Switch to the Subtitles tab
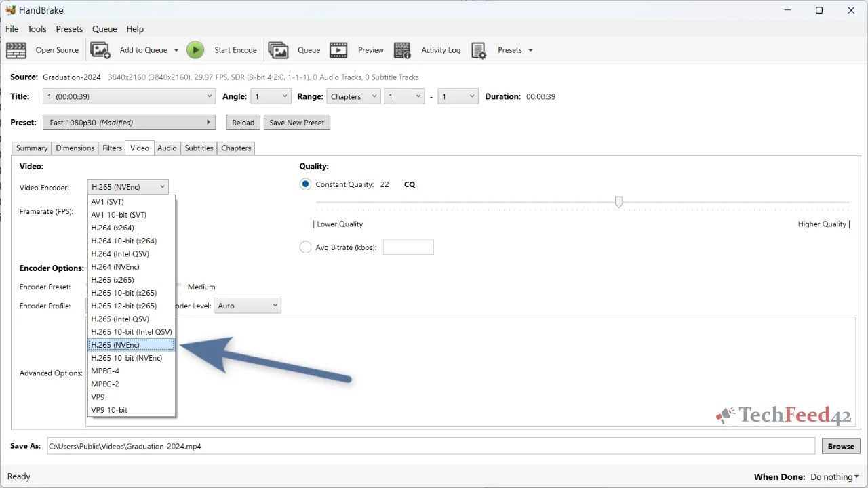This screenshot has height=488, width=868. click(199, 148)
